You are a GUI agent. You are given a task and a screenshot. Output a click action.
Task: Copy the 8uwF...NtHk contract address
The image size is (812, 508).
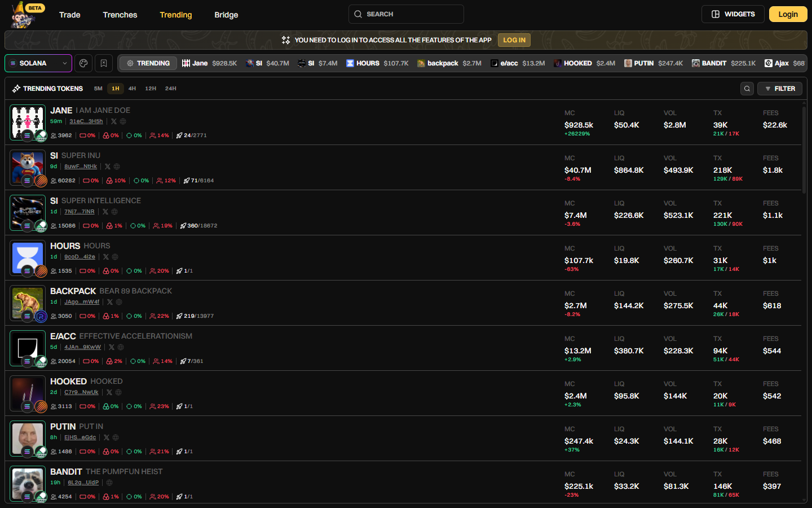[x=81, y=167]
